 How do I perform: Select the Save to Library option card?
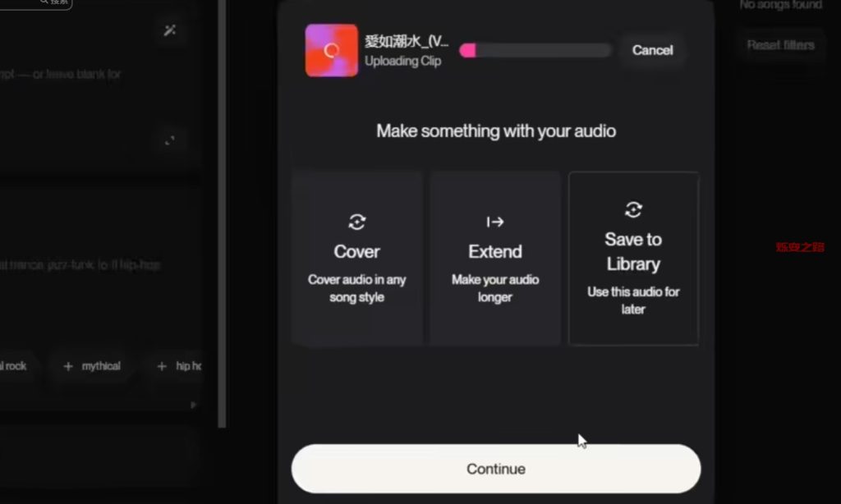633,259
